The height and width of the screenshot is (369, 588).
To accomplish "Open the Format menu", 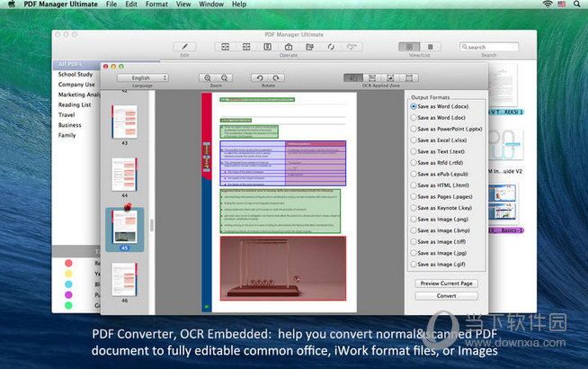I will 156,4.
